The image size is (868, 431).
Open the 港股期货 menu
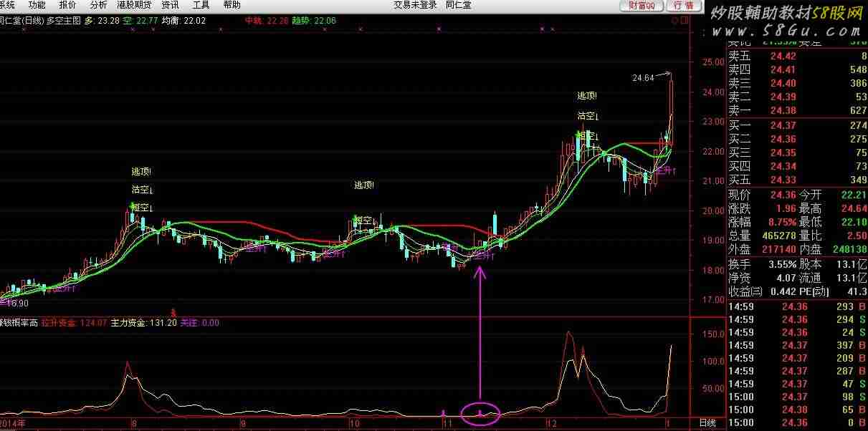coord(134,5)
